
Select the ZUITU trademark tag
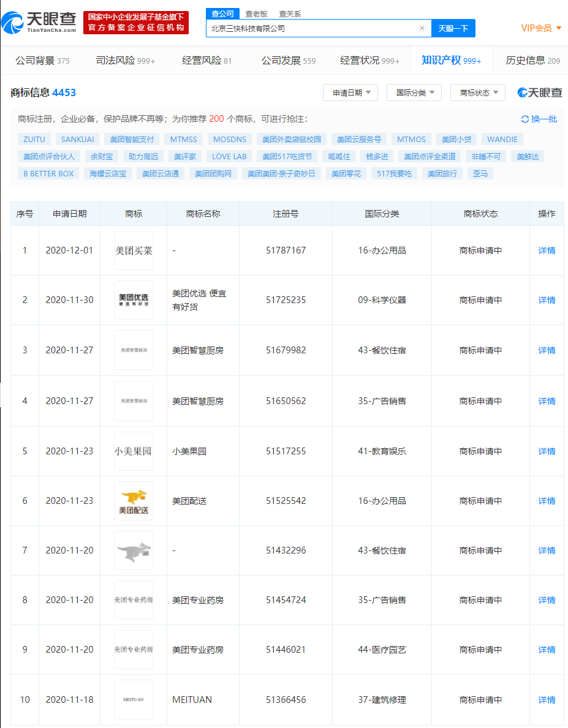point(34,139)
